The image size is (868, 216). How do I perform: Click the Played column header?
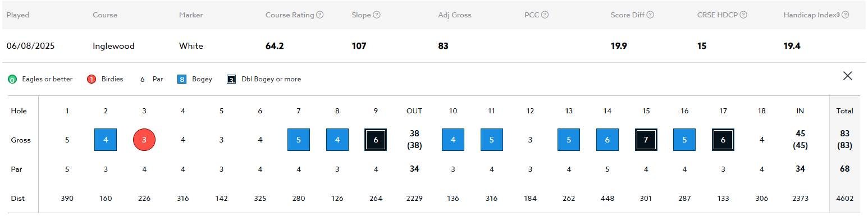18,15
